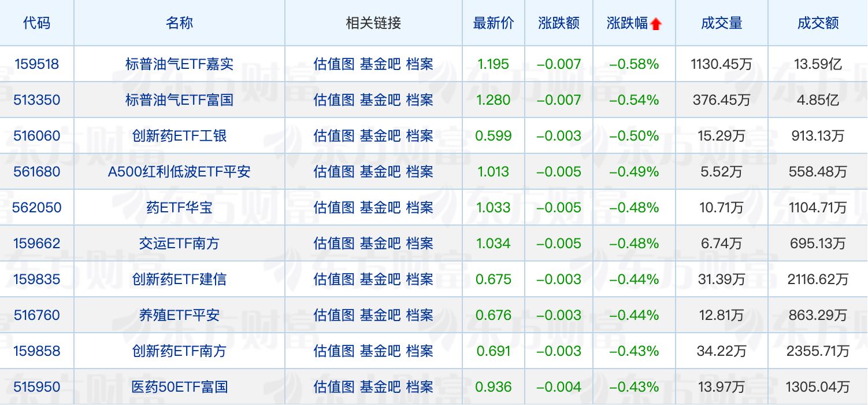
Task: Open 估值图 for 标普油气ETF嘉实
Action: 334,64
